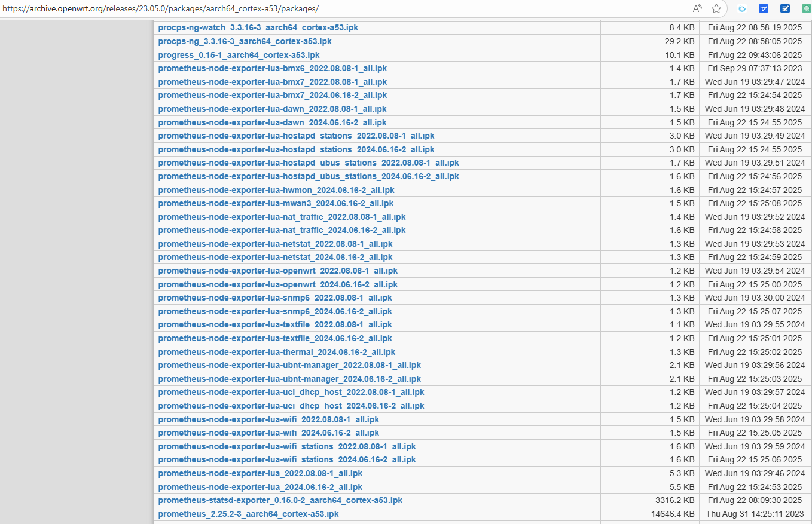Open lua-mwan3_2024.06.16-2_all.ipk link

(x=276, y=203)
